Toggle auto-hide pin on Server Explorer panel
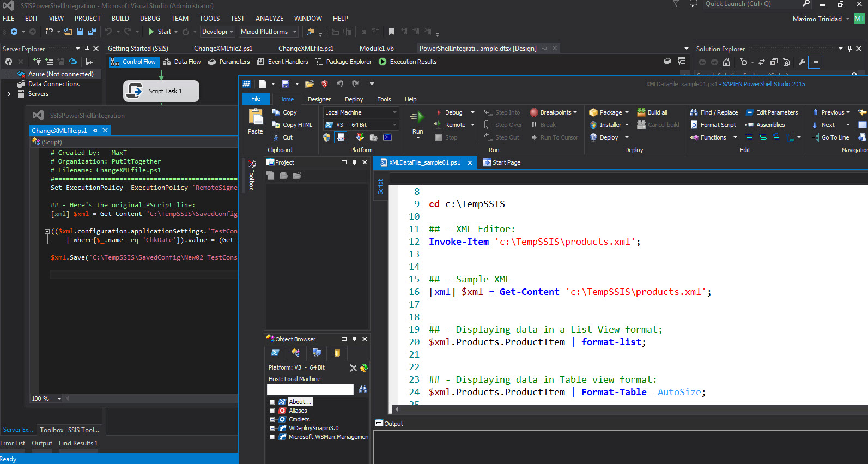This screenshot has width=868, height=464. (87, 49)
